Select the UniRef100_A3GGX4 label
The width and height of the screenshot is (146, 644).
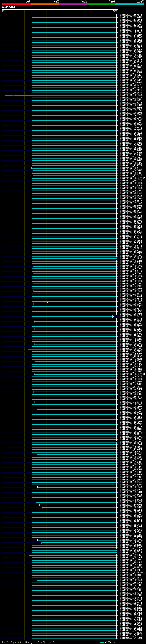[x=131, y=165]
